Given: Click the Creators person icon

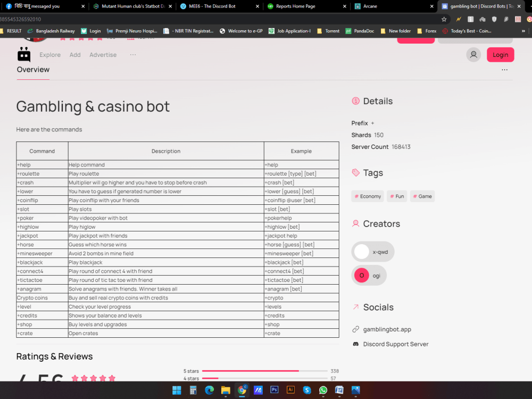Looking at the screenshot, I should tap(355, 223).
